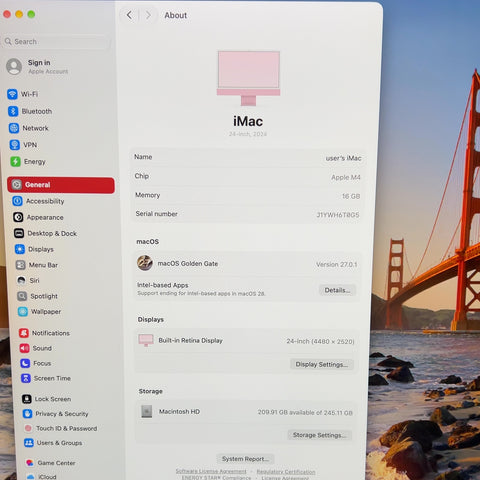Click the VPN sidebar icon
Viewport: 480px width, 480px height.
click(x=15, y=145)
